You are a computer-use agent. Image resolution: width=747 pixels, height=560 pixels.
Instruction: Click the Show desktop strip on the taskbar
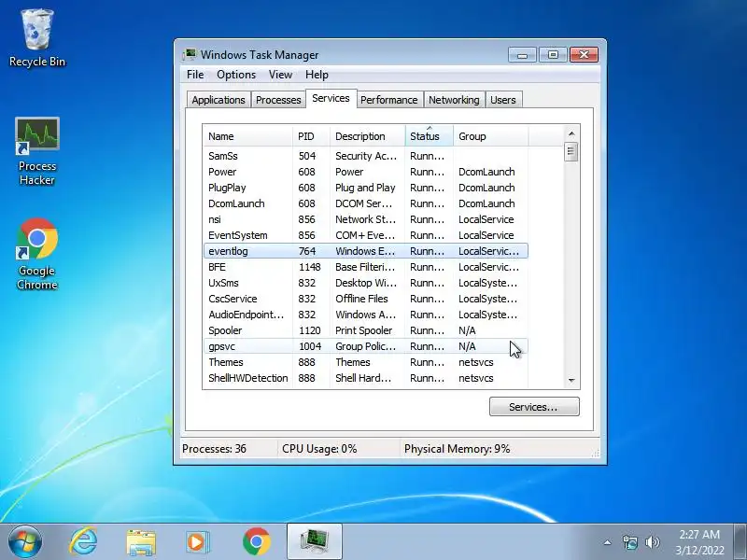pyautogui.click(x=740, y=542)
